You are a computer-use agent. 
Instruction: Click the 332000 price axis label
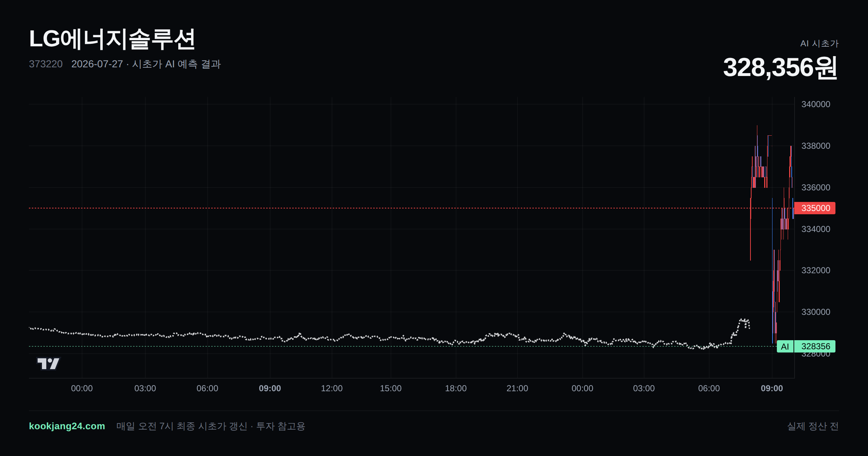point(816,270)
